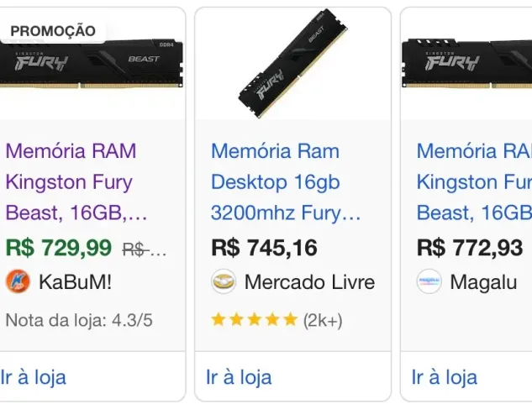Click 'Ir à loja' under Mercado Livre listing

coord(239,377)
